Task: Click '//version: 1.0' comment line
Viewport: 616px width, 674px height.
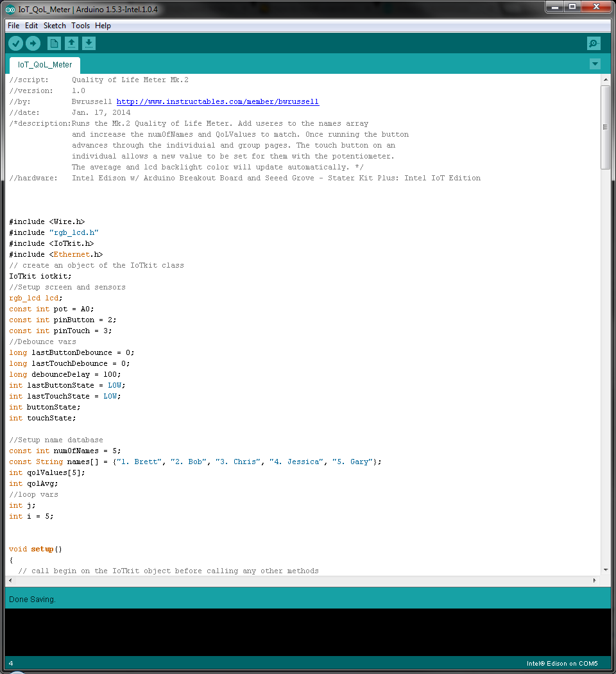Action: tap(47, 91)
